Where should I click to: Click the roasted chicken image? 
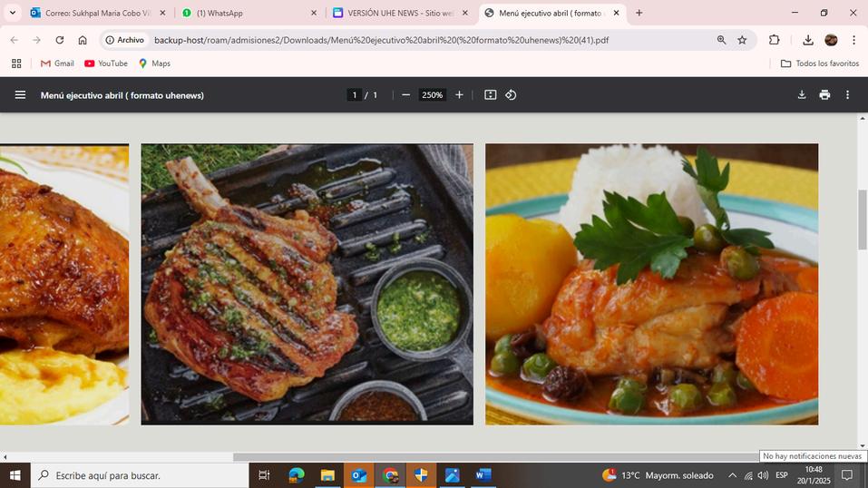[x=64, y=284]
